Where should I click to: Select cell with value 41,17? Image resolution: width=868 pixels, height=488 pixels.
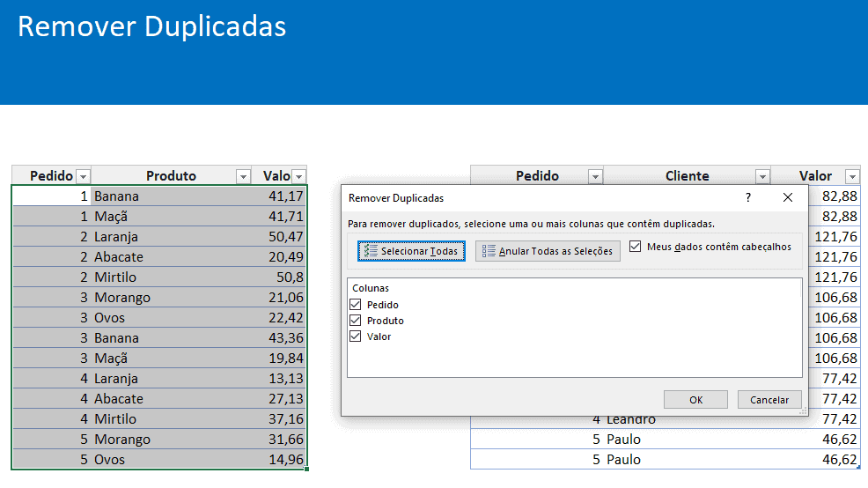tap(278, 196)
